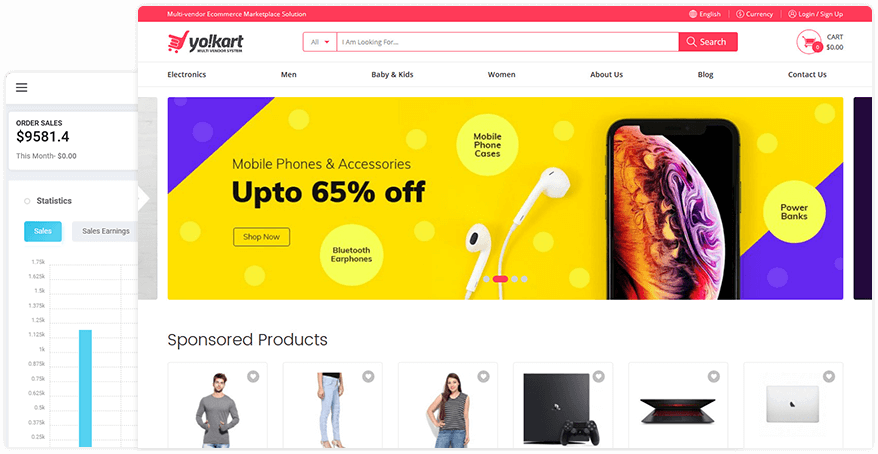This screenshot has height=454, width=878.
Task: Click the I Am Looking For search field
Action: (507, 42)
